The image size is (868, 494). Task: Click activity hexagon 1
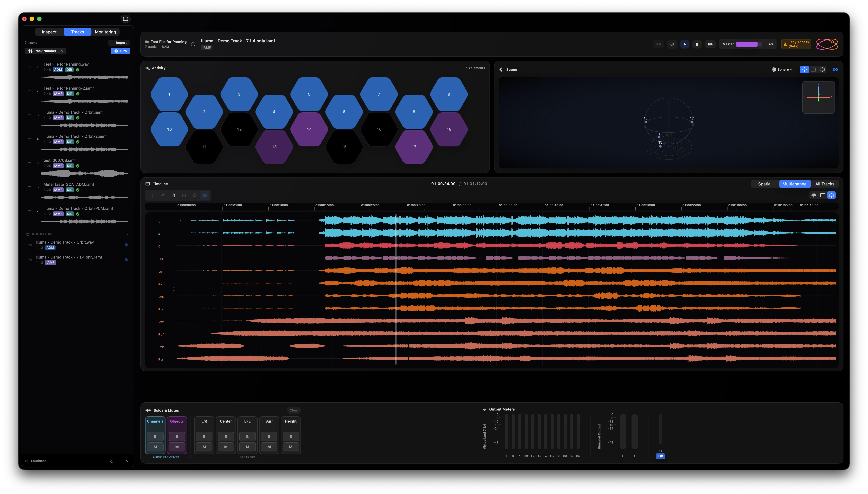tap(169, 94)
